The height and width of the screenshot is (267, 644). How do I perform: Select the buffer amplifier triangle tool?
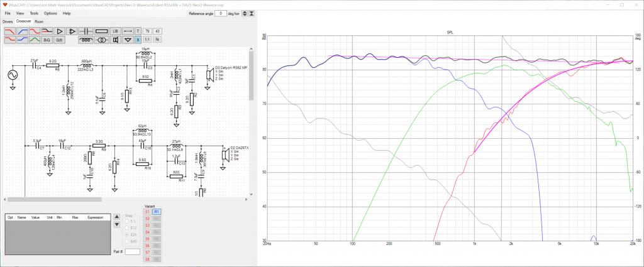click(60, 31)
